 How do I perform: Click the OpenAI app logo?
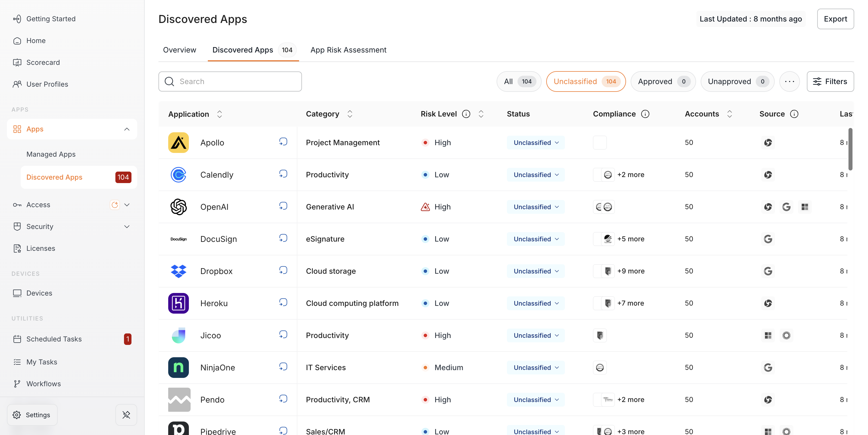pyautogui.click(x=179, y=207)
